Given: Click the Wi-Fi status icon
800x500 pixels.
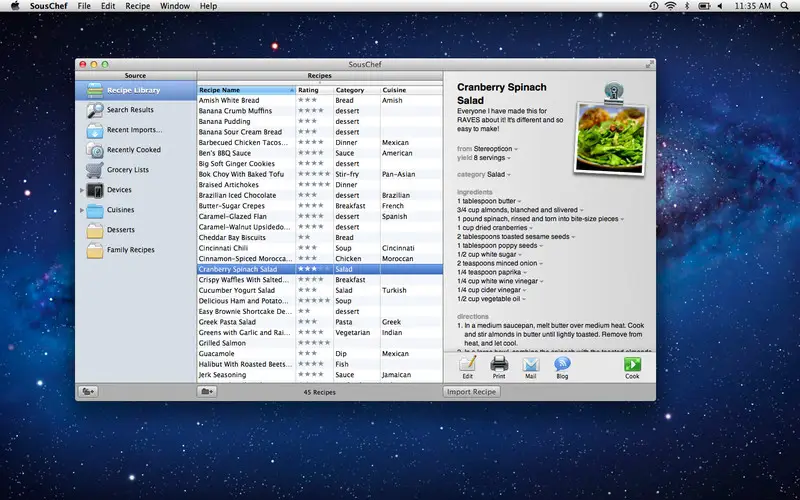Looking at the screenshot, I should (x=670, y=6).
